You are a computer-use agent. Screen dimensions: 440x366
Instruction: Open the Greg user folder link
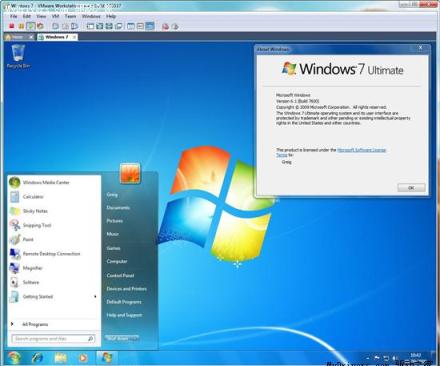[112, 194]
